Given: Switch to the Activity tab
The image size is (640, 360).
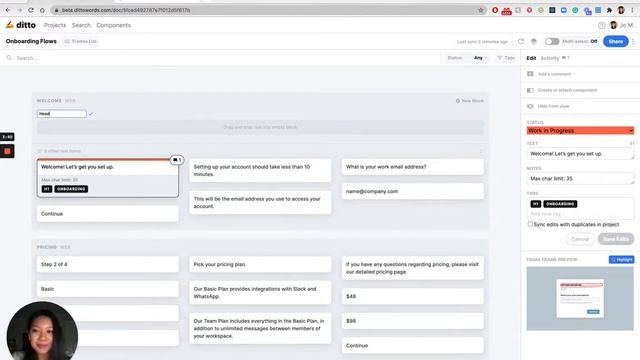Looking at the screenshot, I should point(550,58).
